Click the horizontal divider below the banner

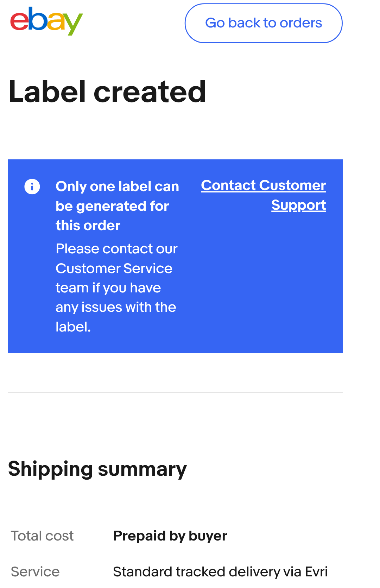point(175,392)
